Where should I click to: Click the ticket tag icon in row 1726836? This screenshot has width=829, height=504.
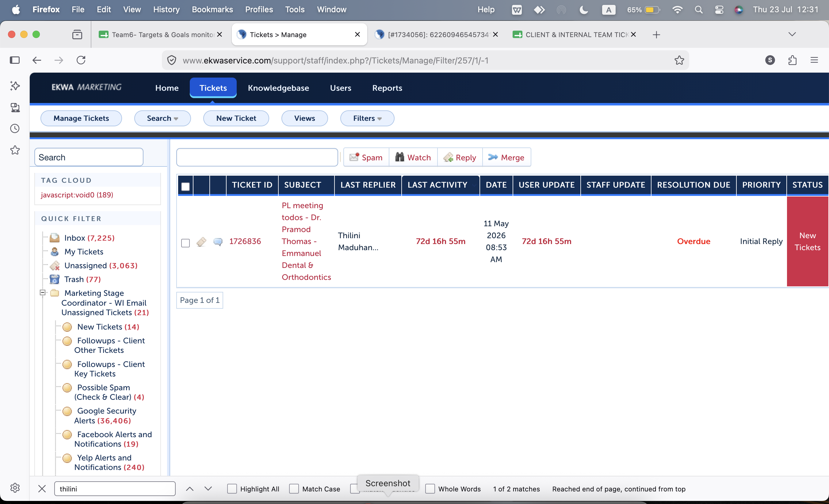[x=201, y=242]
